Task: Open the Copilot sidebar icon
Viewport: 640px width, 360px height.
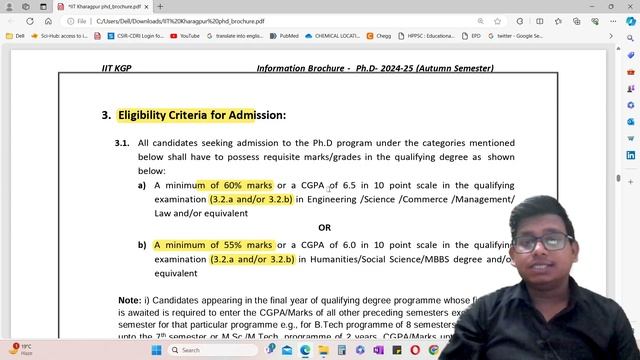Action: (631, 21)
